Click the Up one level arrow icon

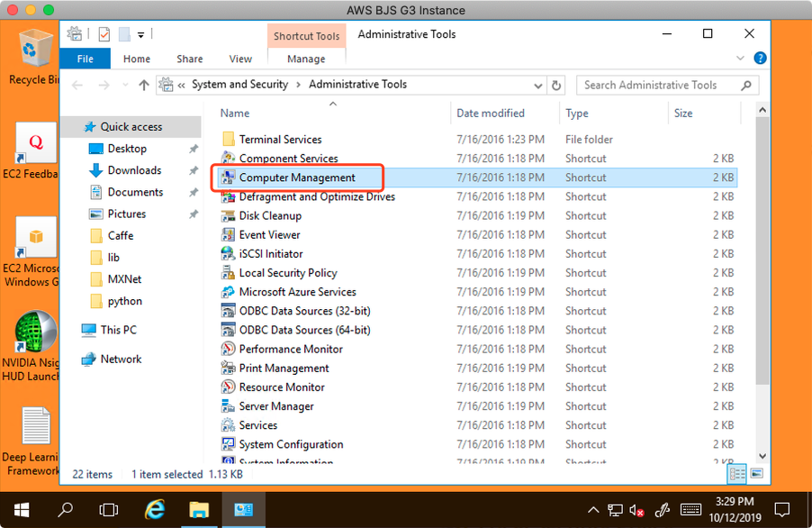[144, 85]
